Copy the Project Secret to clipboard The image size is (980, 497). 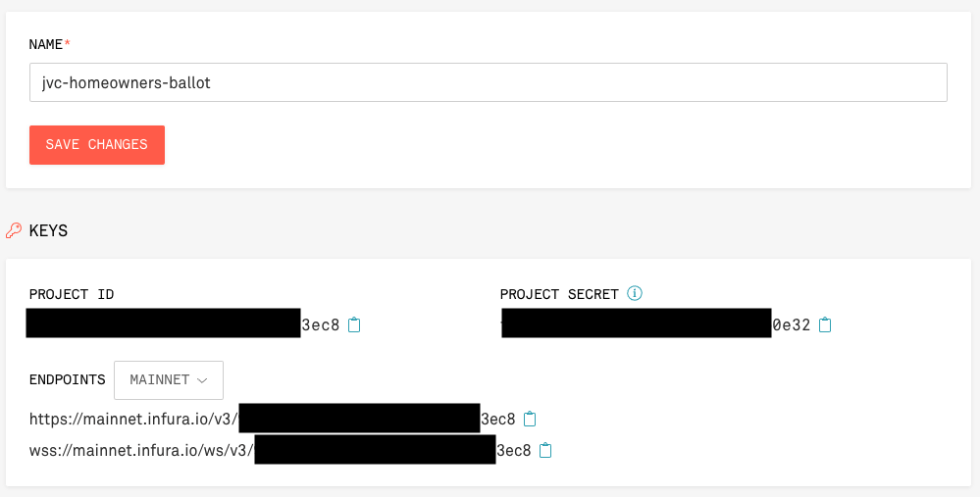coord(825,324)
